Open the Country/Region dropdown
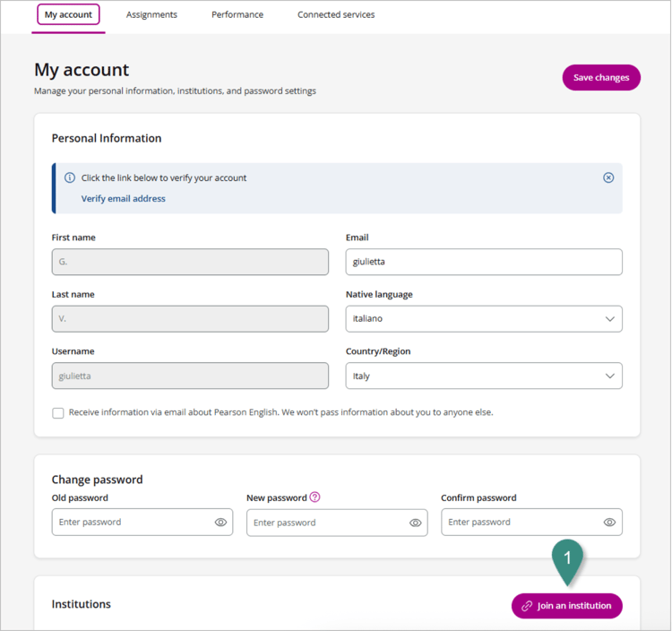 [484, 376]
